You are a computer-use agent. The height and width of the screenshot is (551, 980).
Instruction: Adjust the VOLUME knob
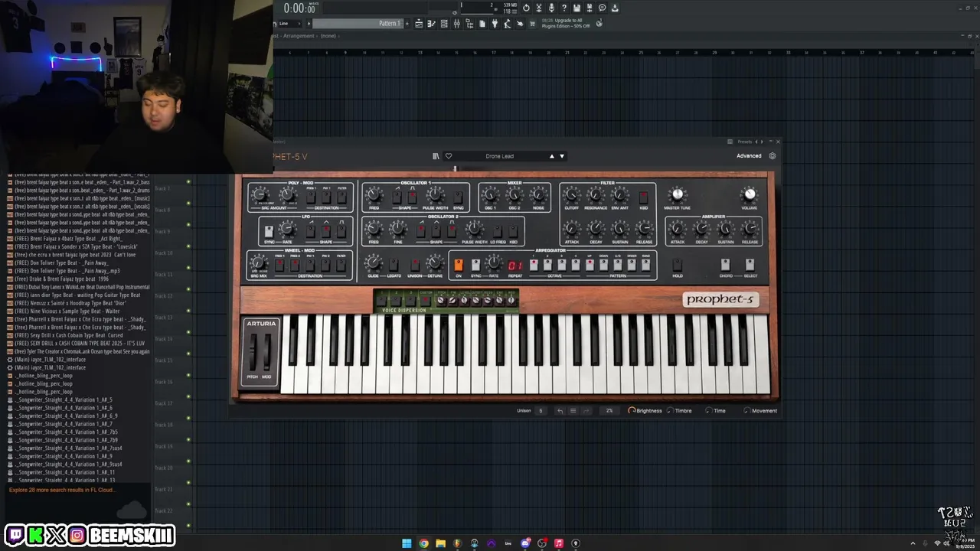click(750, 194)
